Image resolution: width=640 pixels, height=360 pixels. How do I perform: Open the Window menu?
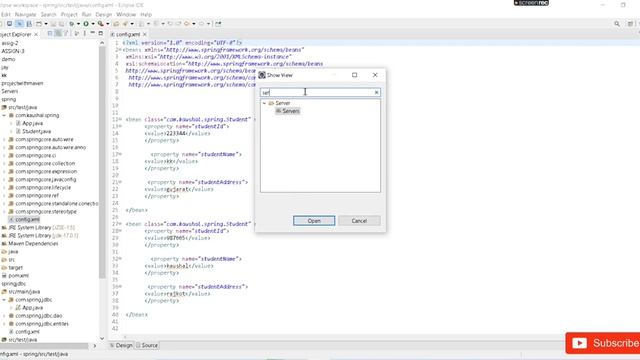pyautogui.click(x=126, y=14)
